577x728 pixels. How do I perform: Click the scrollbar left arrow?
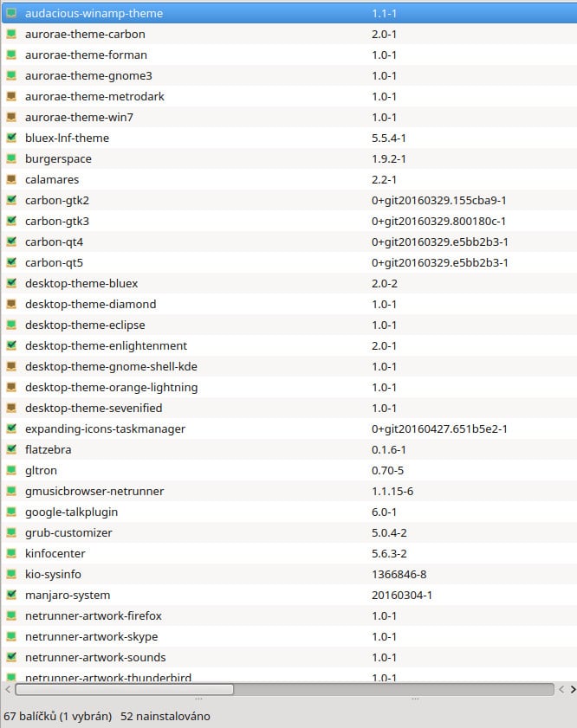(x=8, y=689)
